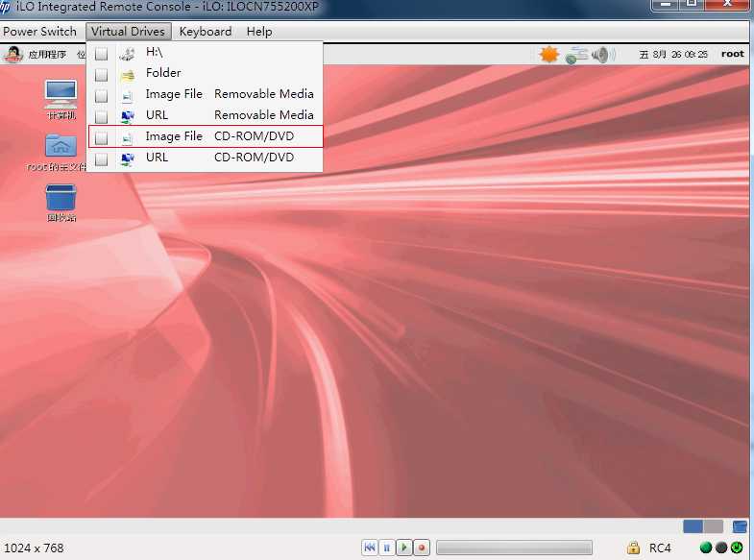
Task: Click the encryption padlock icon
Action: (x=633, y=548)
